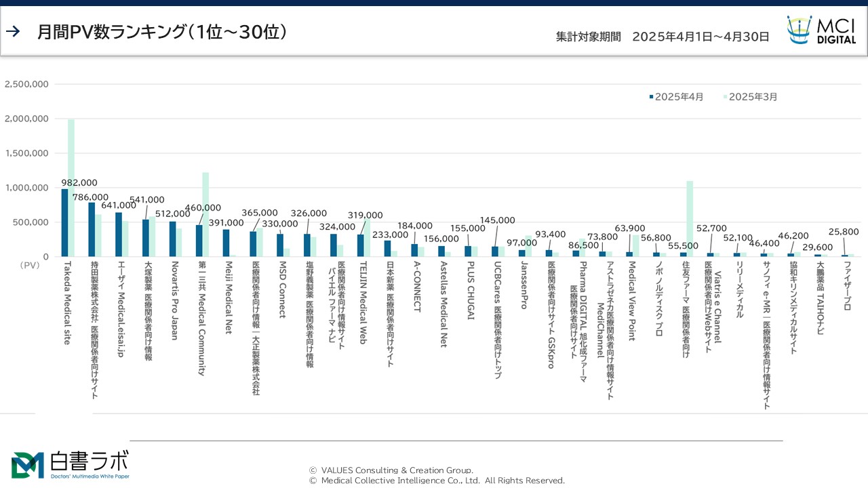Click the arrow icon before the title
This screenshot has height=488, width=868.
(x=13, y=31)
